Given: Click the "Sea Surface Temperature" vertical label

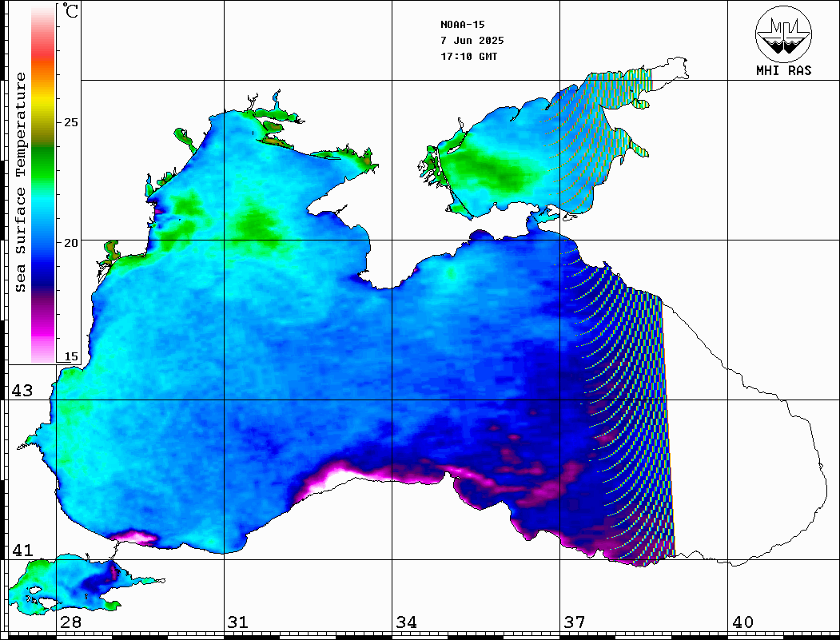Looking at the screenshot, I should point(21,182).
